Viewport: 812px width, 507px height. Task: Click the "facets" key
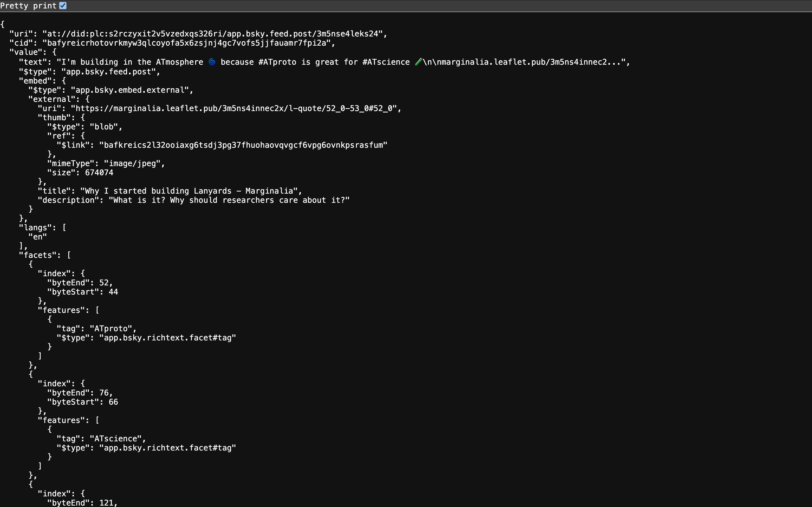click(x=38, y=255)
